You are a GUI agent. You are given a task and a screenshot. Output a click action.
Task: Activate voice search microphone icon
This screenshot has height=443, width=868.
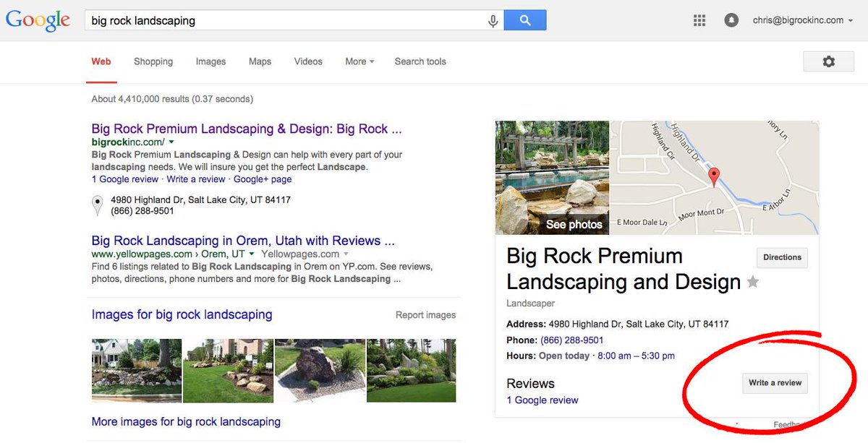[x=493, y=21]
